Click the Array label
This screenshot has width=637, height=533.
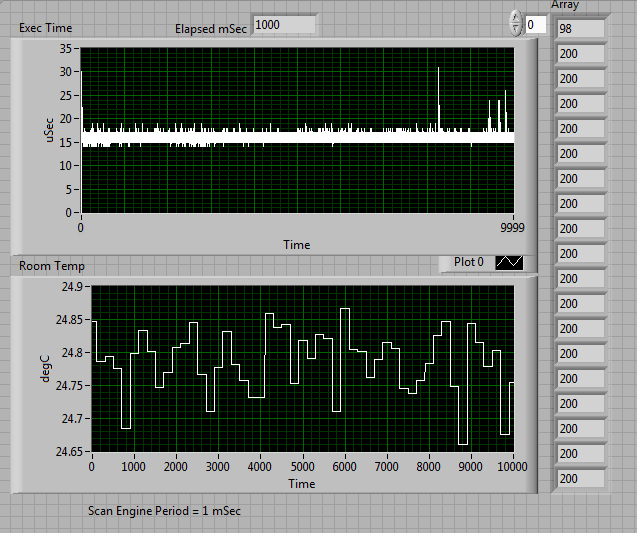coord(565,5)
